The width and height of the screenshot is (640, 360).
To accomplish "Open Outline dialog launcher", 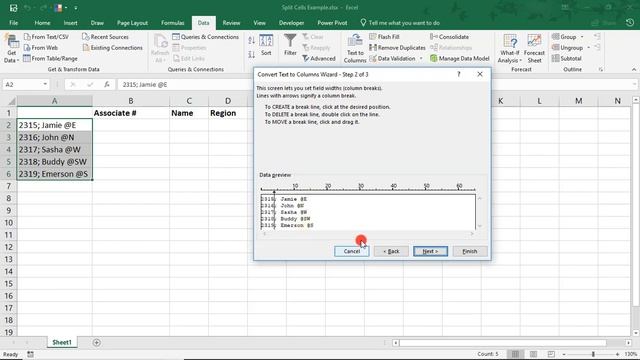I will click(x=601, y=70).
